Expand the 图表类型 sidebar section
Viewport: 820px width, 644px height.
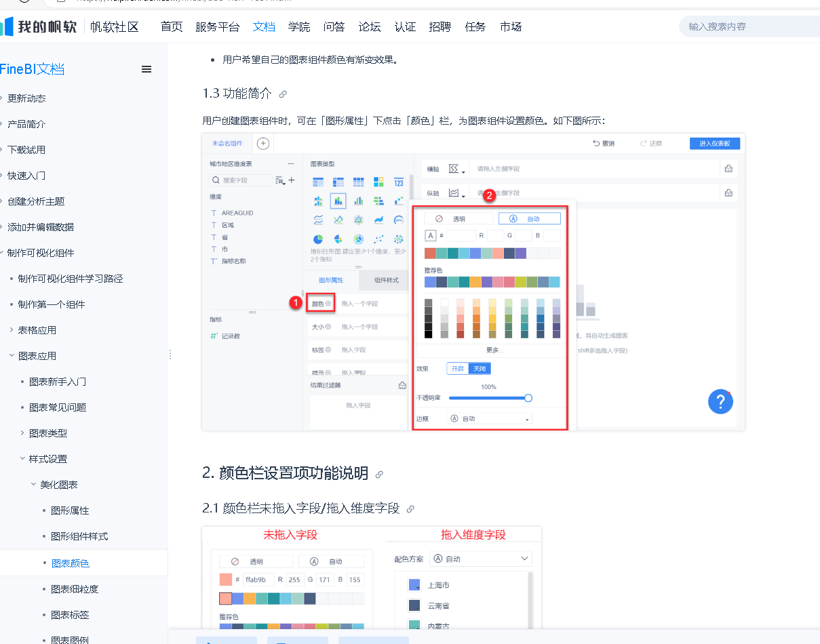click(x=22, y=433)
